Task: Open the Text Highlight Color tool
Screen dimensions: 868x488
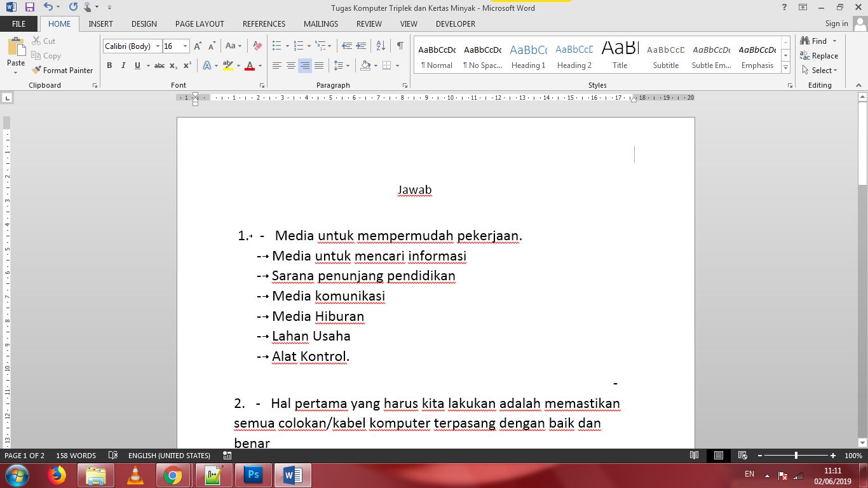Action: pos(228,65)
